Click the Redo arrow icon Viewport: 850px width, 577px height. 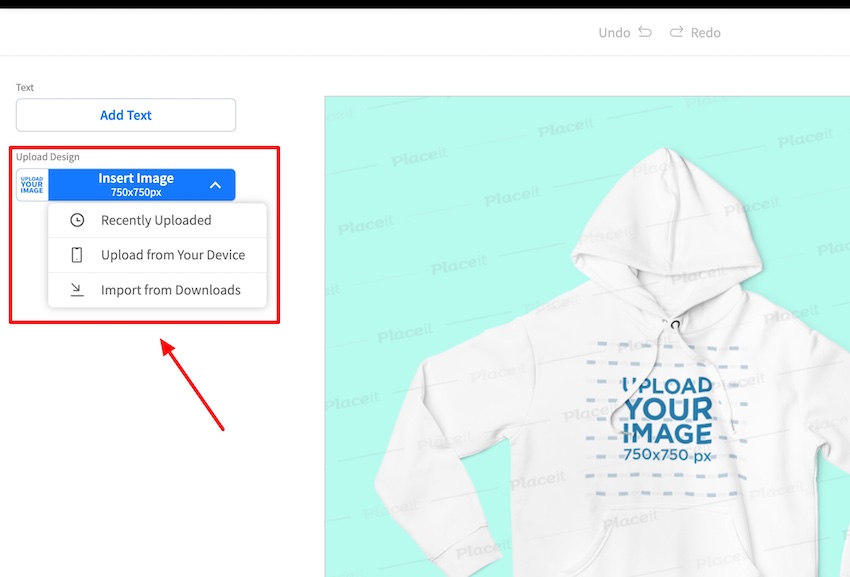[x=677, y=32]
